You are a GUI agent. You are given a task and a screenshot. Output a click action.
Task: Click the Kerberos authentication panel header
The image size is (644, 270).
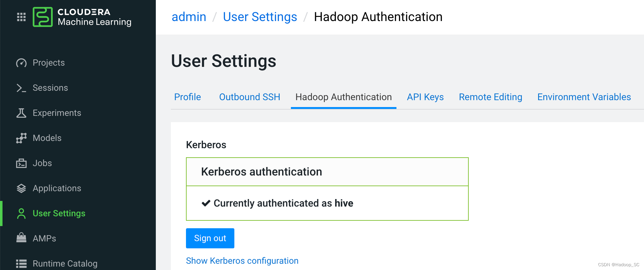pos(327,172)
